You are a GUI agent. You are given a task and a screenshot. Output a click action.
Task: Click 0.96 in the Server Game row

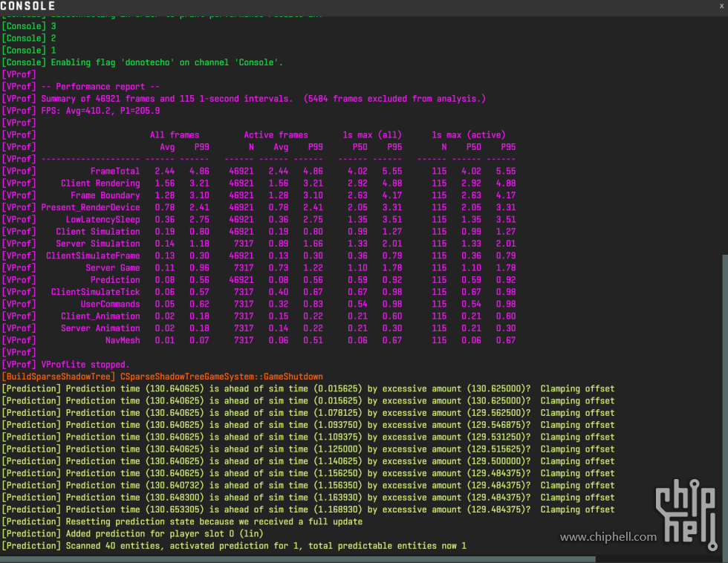[x=199, y=267]
